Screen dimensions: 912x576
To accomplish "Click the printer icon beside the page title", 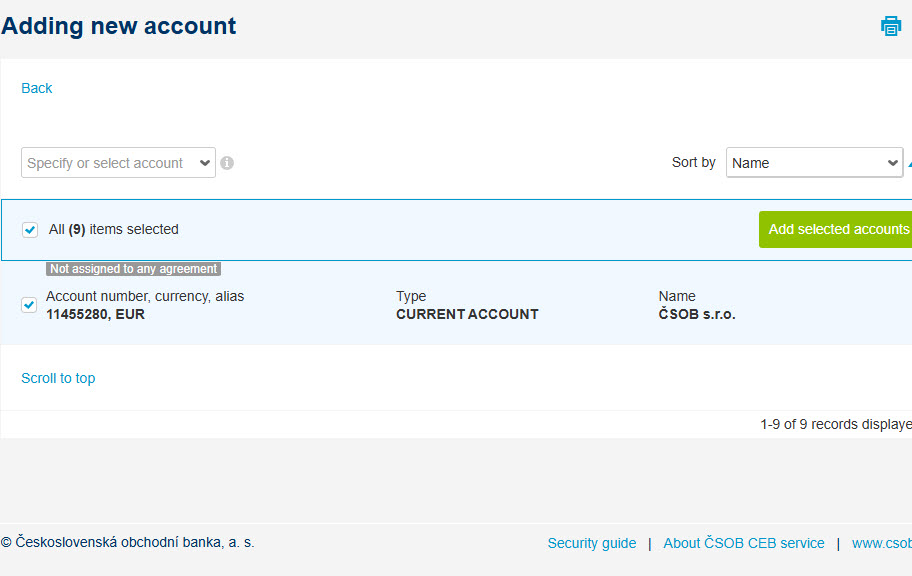I will 890,26.
